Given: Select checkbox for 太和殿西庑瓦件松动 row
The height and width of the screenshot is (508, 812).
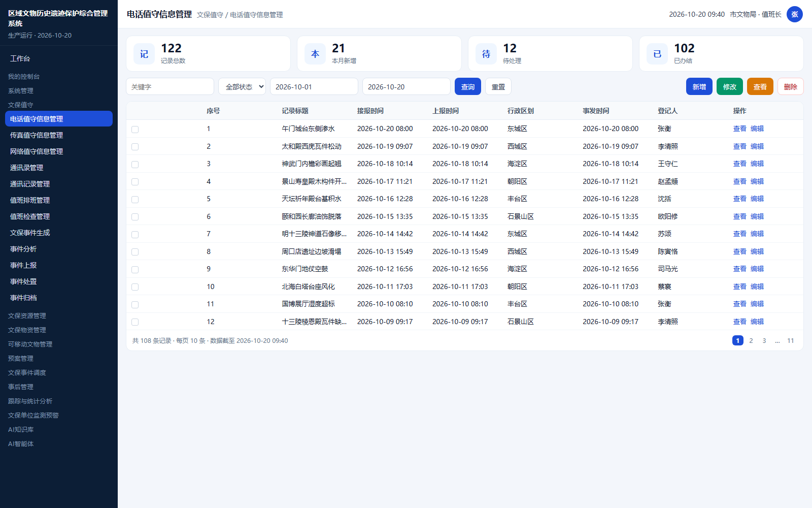Looking at the screenshot, I should (x=135, y=147).
